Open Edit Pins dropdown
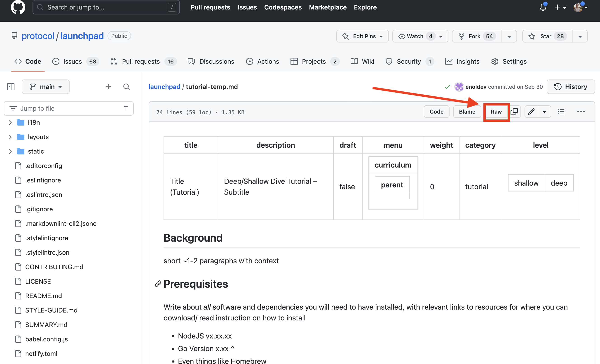600x364 pixels. pyautogui.click(x=362, y=36)
